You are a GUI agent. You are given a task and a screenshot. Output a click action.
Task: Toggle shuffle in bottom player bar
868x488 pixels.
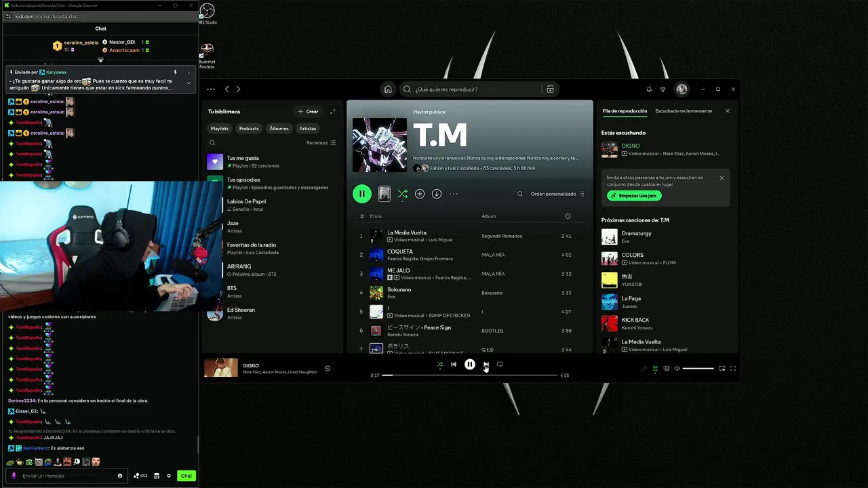pyautogui.click(x=439, y=365)
